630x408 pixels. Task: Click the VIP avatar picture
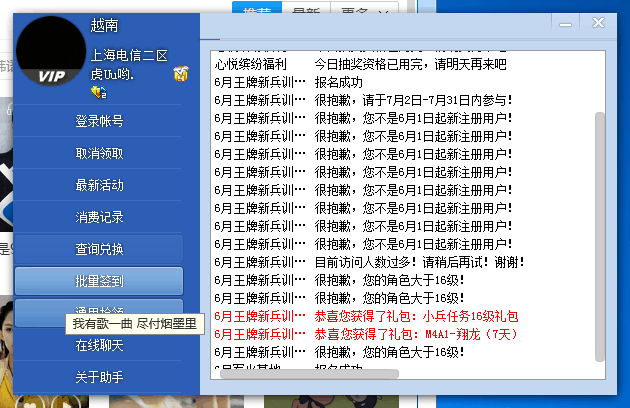(x=51, y=50)
